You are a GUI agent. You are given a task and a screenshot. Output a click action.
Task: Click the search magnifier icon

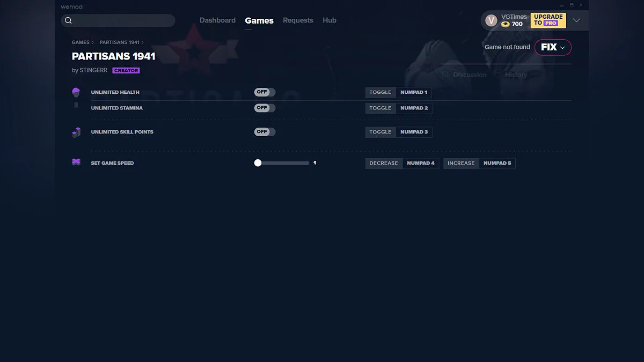(x=68, y=20)
